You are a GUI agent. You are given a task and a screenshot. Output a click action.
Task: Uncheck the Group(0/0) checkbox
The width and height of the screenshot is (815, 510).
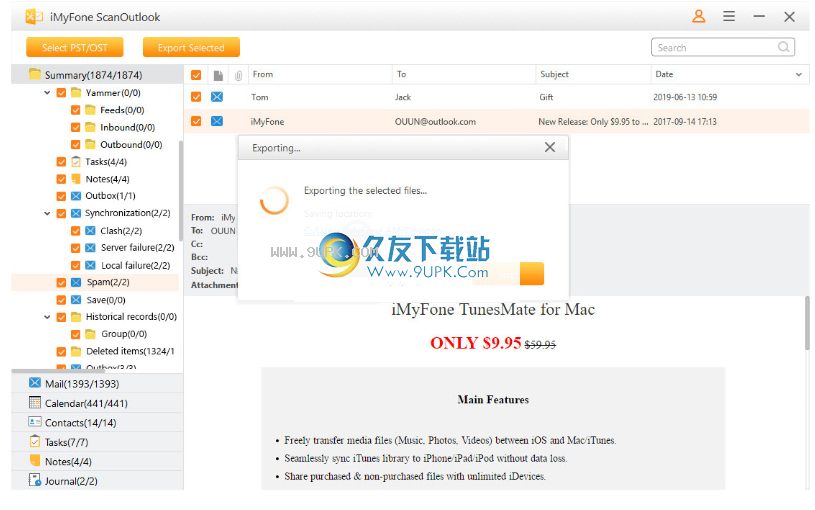pos(75,334)
